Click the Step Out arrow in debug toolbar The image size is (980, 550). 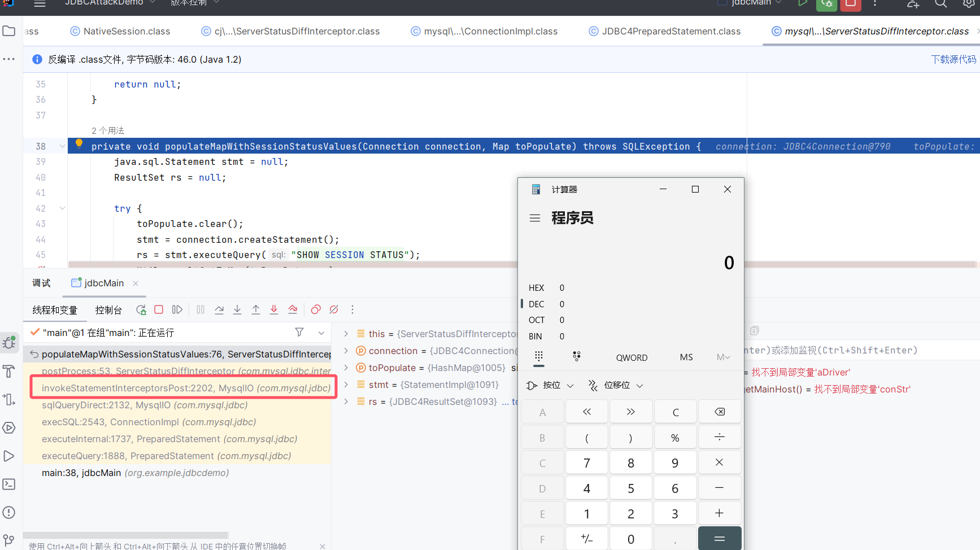point(256,309)
